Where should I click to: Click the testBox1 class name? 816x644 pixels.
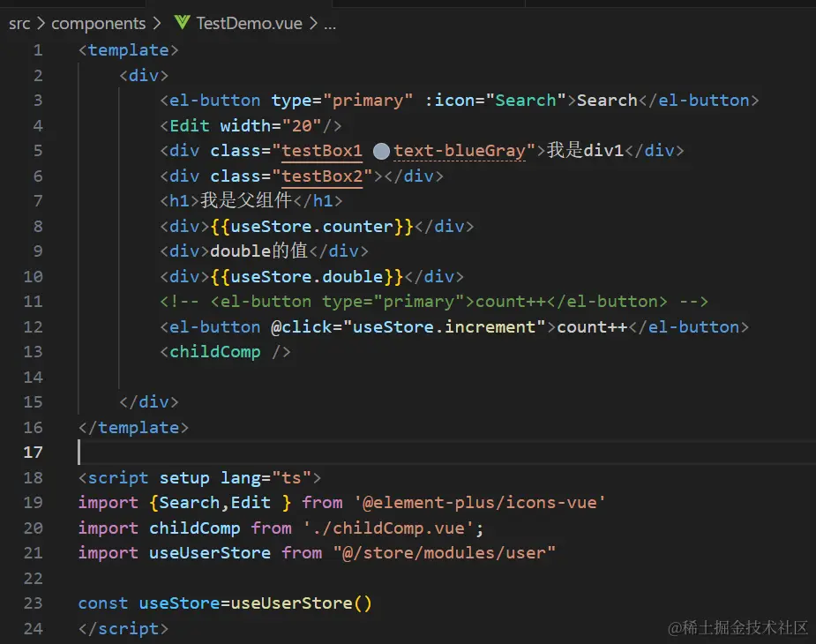pos(322,151)
